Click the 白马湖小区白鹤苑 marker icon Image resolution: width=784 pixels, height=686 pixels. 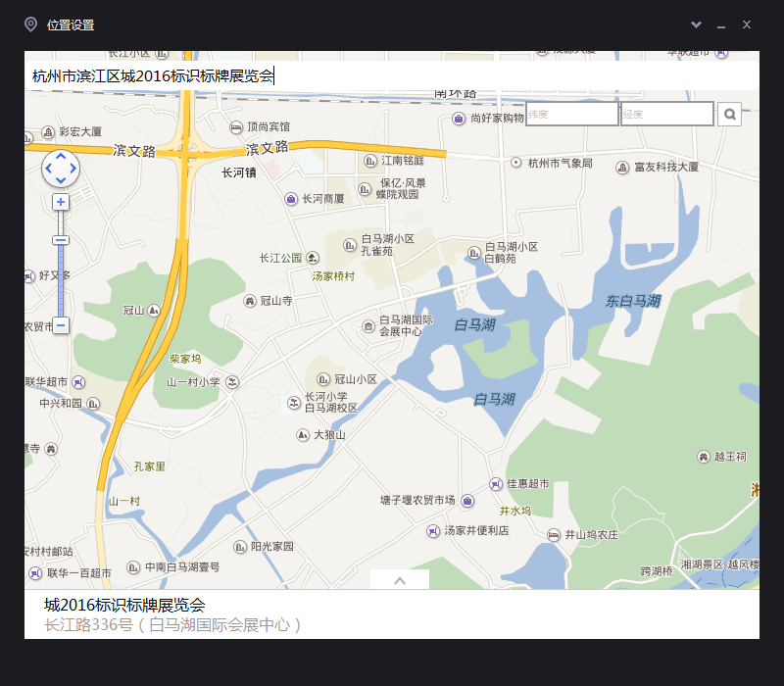(x=473, y=253)
